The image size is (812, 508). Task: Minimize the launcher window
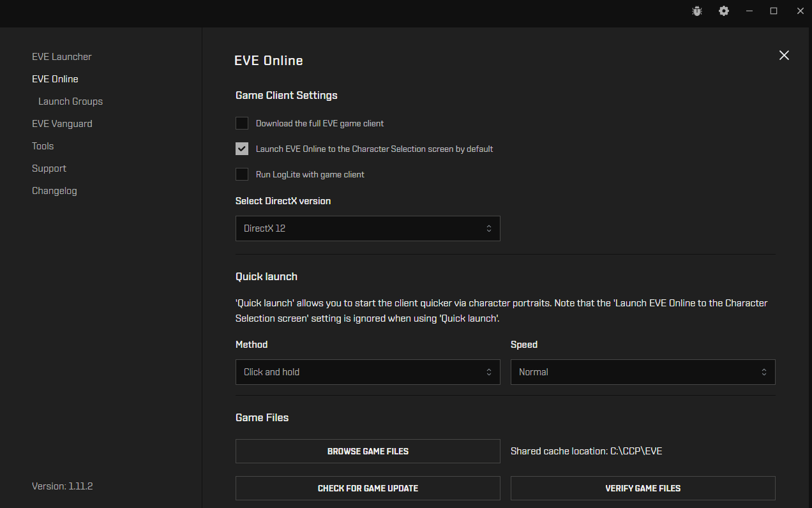[749, 11]
